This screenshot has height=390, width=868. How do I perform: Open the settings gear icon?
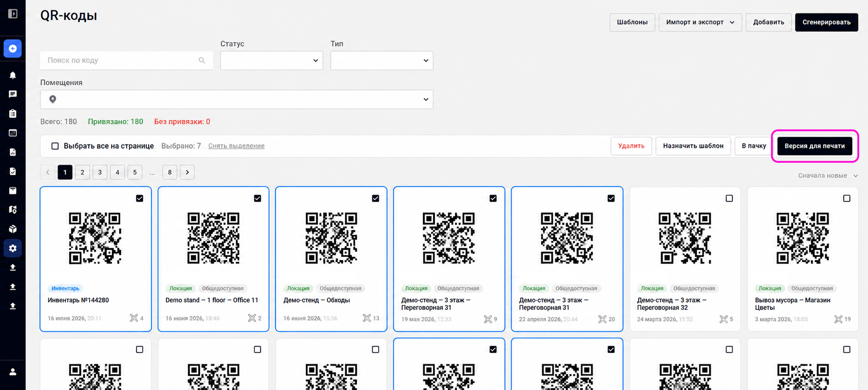(x=13, y=248)
